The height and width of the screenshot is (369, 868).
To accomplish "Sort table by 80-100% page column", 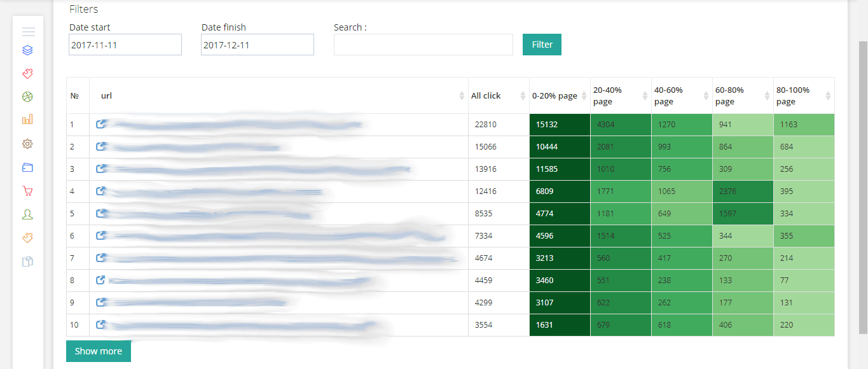I will click(x=803, y=96).
